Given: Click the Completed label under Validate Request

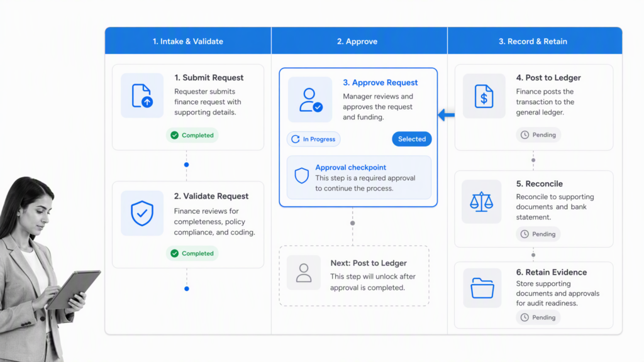Looking at the screenshot, I should (197, 253).
